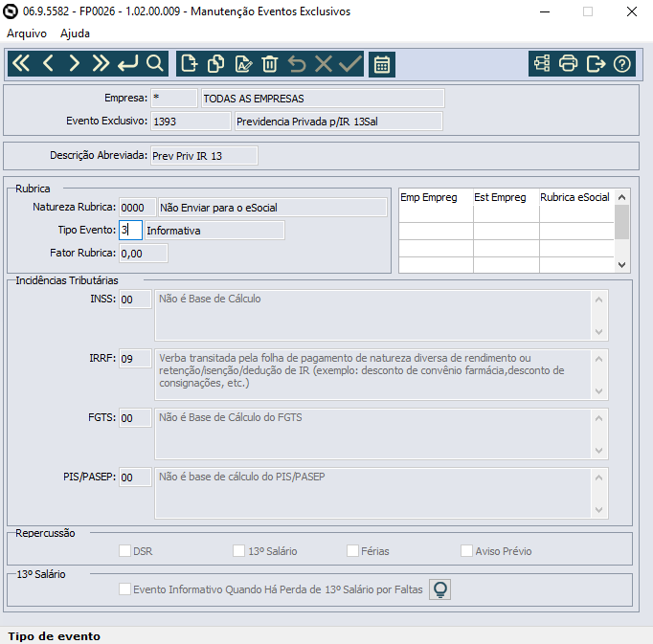Click INSS description scroll up arrow

(598, 300)
